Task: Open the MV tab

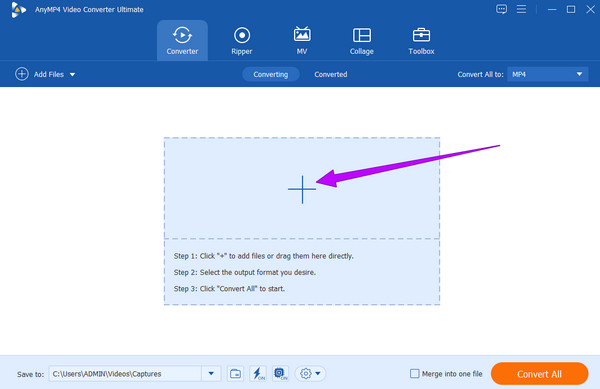Action: (302, 41)
